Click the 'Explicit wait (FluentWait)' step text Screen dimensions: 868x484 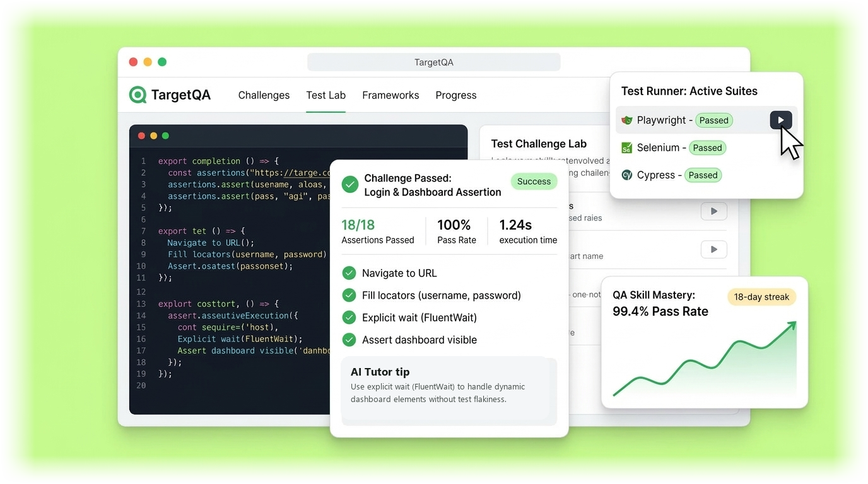tap(419, 318)
